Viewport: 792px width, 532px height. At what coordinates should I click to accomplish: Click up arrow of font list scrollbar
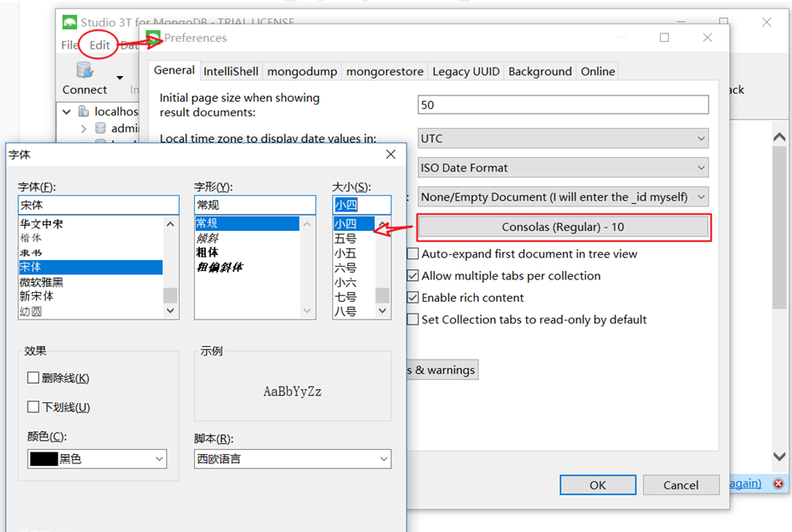[171, 224]
